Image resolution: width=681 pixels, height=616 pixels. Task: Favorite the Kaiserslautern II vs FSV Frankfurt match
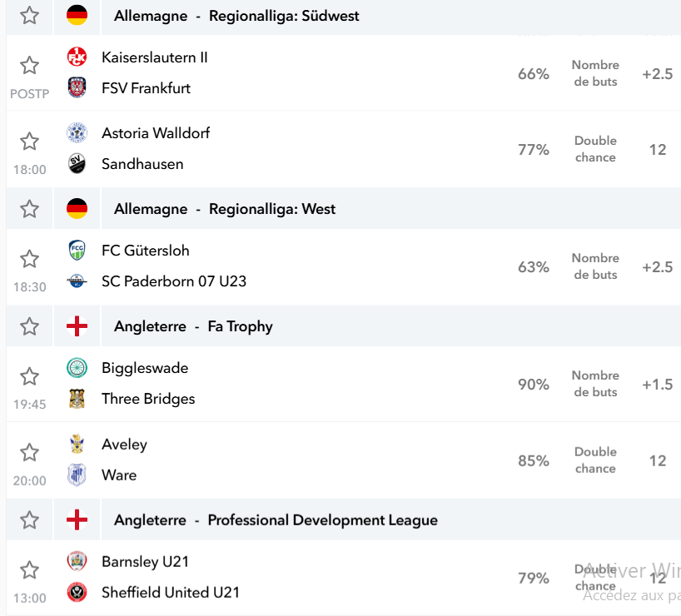[29, 66]
